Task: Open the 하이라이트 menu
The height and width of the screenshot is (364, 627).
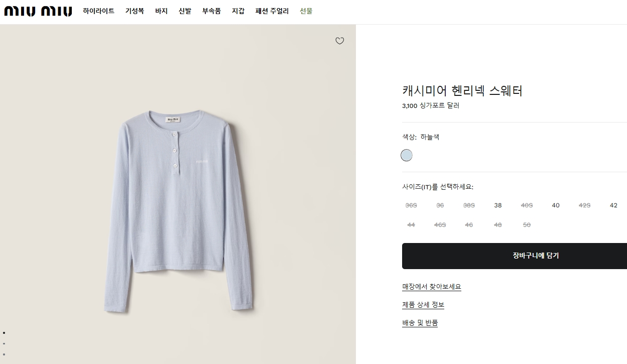Action: (99, 11)
